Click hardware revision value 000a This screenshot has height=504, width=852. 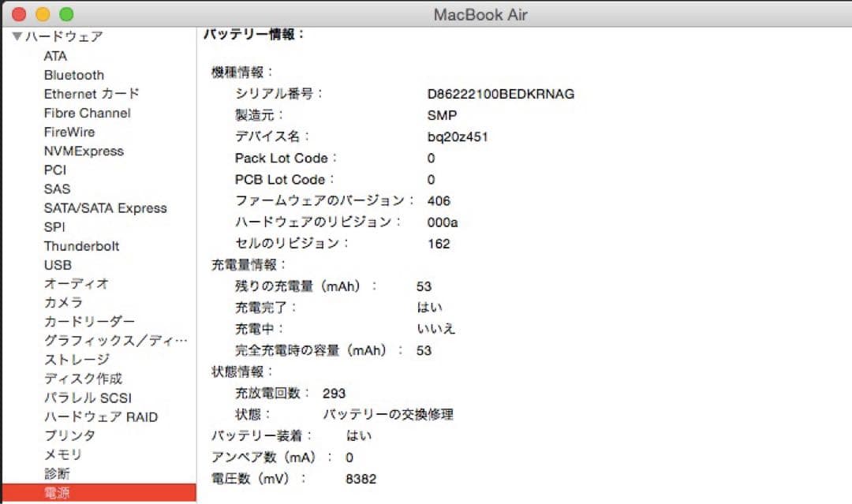443,222
